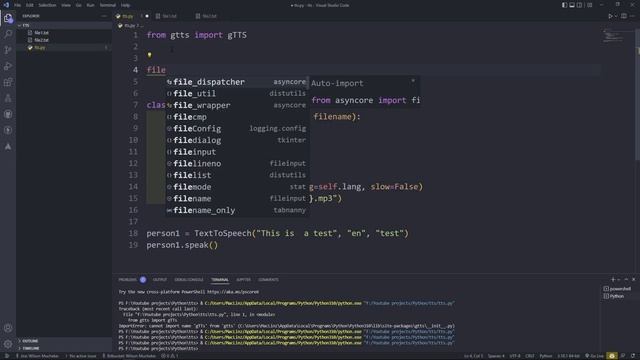This screenshot has height=360, width=640.
Task: Open Run and Debug view
Action: (8, 66)
